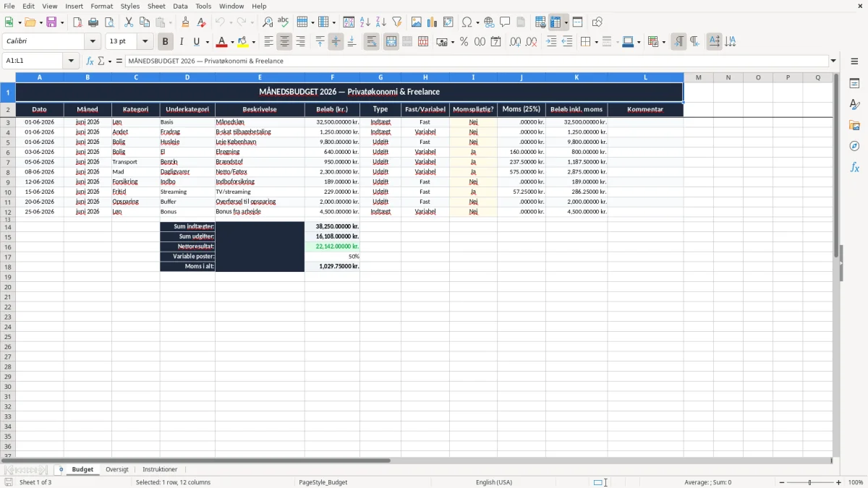Adjust the zoom slider in status bar
The height and width of the screenshot is (488, 868).
[x=810, y=482]
